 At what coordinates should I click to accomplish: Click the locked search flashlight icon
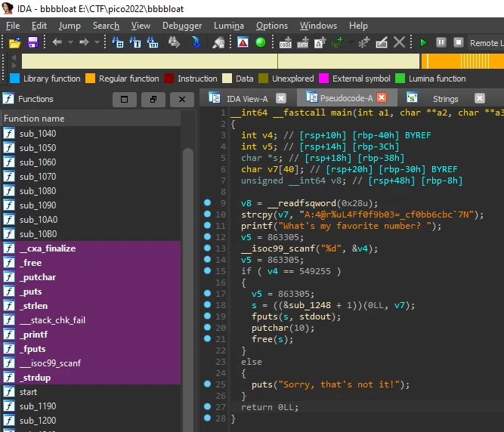pyautogui.click(x=218, y=42)
